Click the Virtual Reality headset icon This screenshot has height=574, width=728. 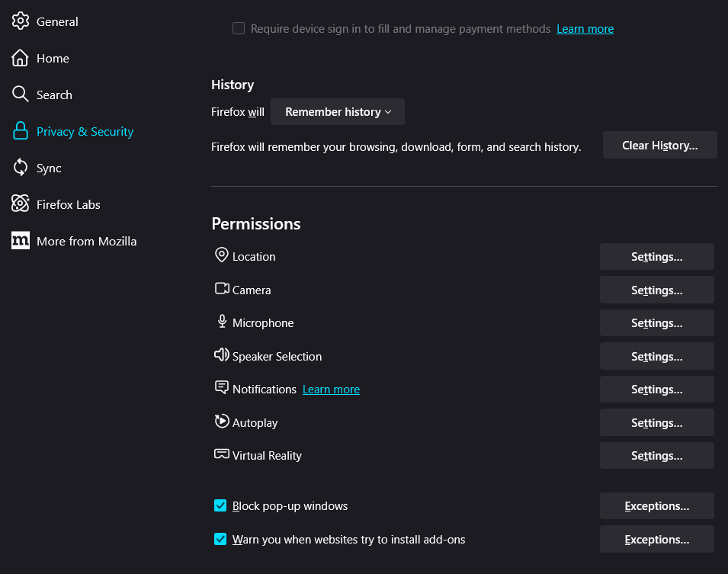222,454
